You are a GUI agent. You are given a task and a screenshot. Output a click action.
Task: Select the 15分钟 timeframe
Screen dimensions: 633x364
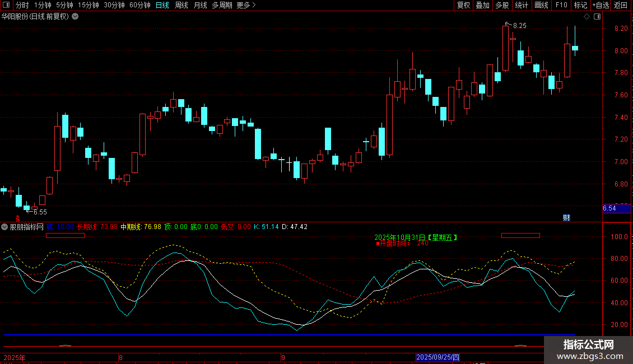click(x=88, y=5)
